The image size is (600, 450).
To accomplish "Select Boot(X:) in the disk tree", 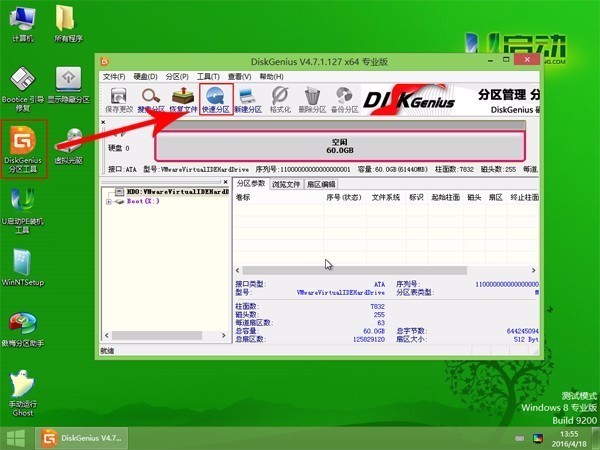I will click(x=143, y=201).
